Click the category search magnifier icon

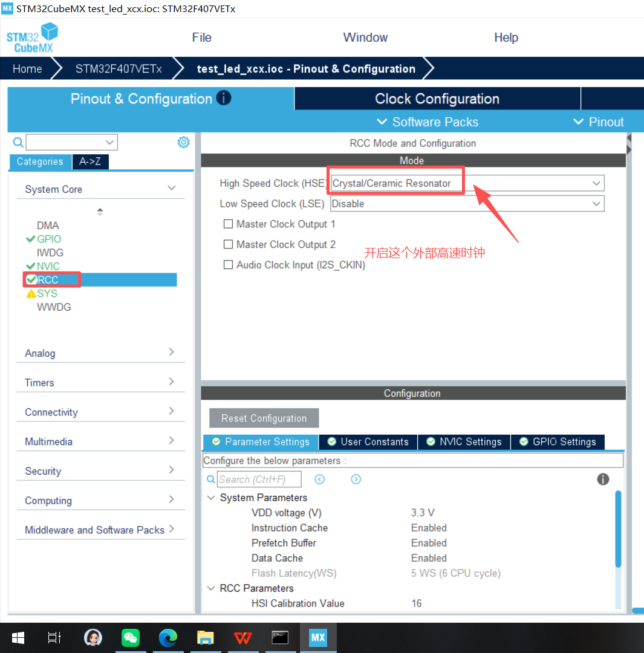coord(18,143)
